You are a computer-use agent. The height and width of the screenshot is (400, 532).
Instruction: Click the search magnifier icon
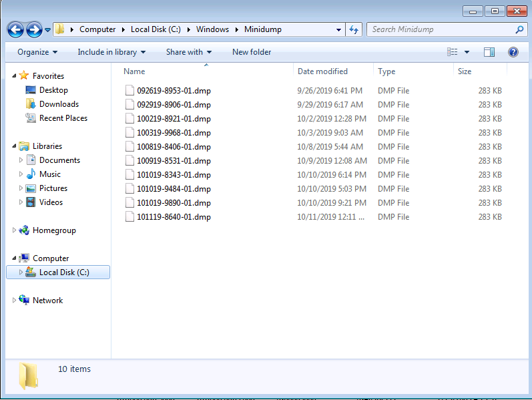tap(519, 29)
